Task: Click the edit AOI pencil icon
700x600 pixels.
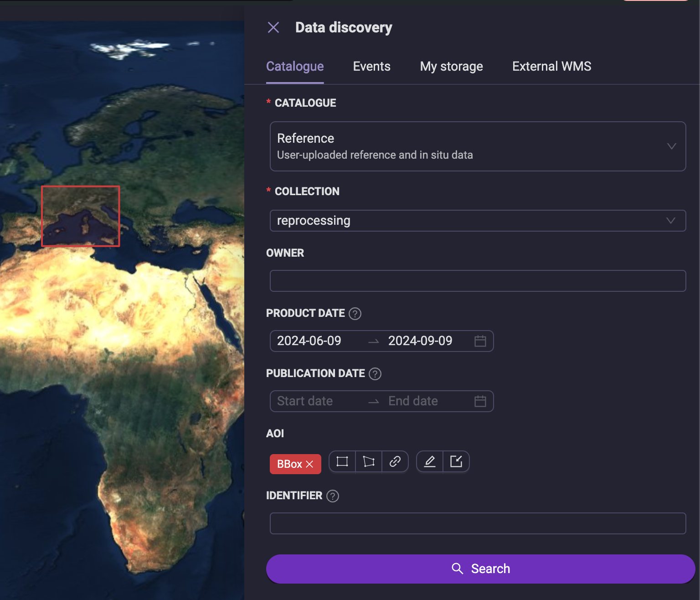Action: (x=430, y=461)
